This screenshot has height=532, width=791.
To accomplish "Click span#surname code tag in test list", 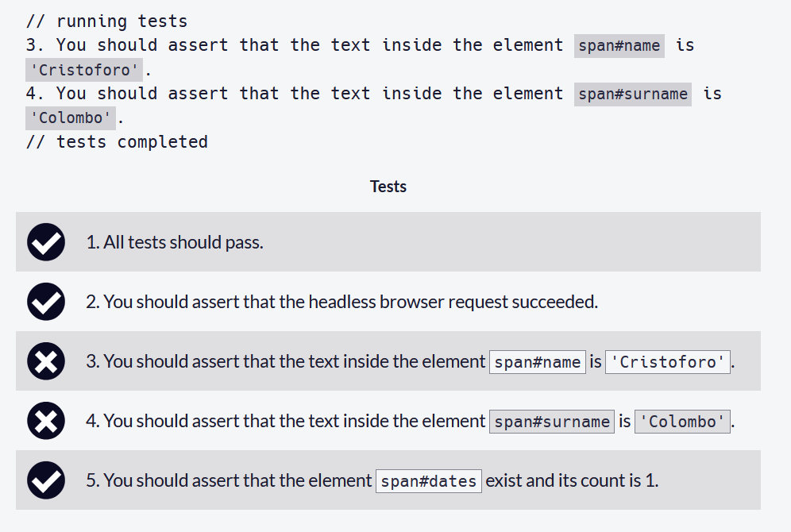I will pos(552,422).
